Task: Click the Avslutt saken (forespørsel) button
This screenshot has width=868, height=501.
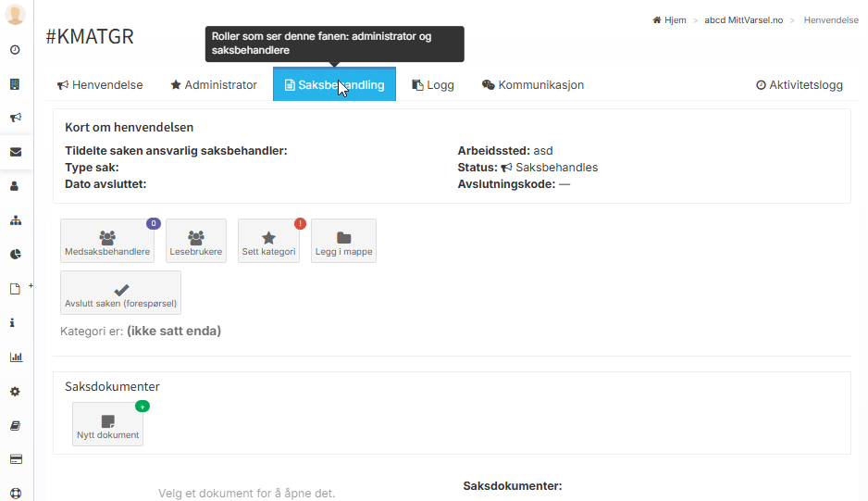Action: [120, 294]
